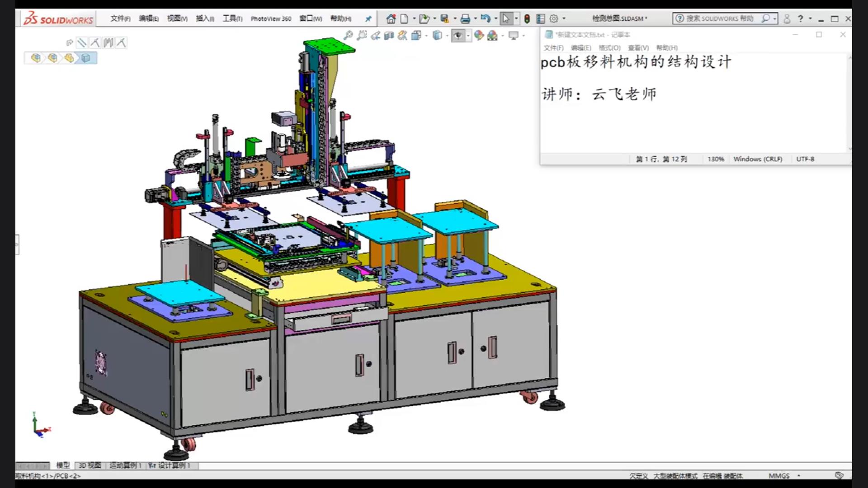
Task: Click the unit system icon in status bar corner
Action: (839, 475)
